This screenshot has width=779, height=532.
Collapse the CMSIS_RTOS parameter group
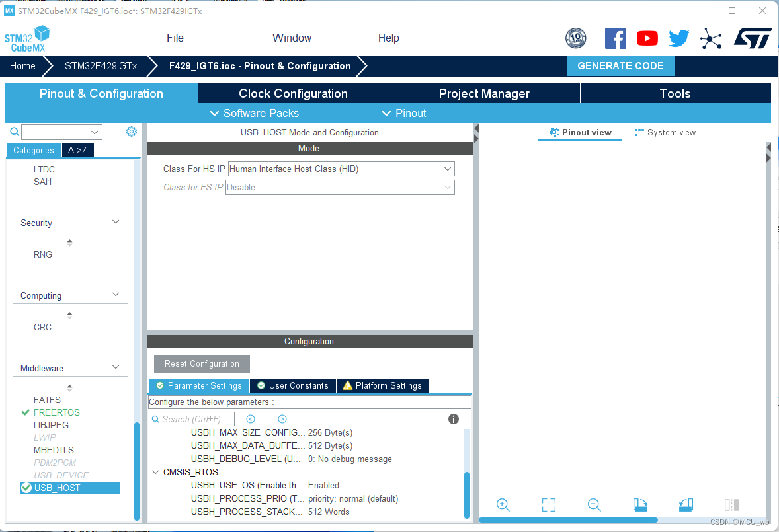[x=155, y=472]
